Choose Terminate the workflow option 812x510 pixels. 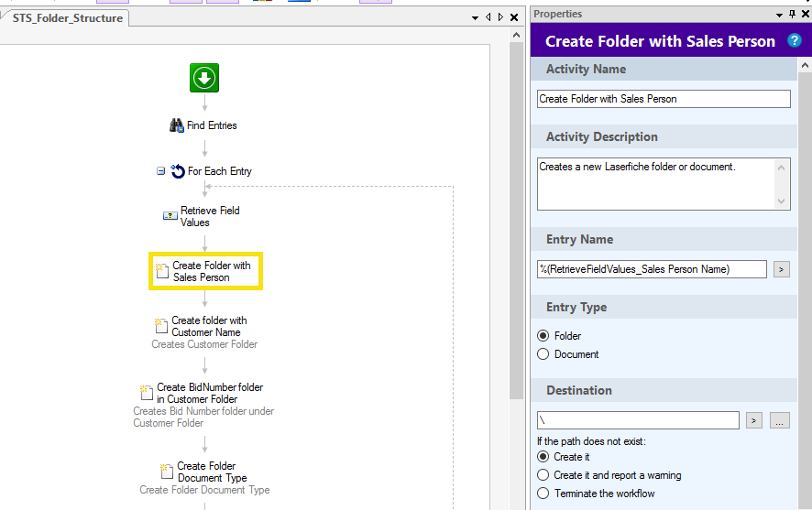(x=543, y=494)
